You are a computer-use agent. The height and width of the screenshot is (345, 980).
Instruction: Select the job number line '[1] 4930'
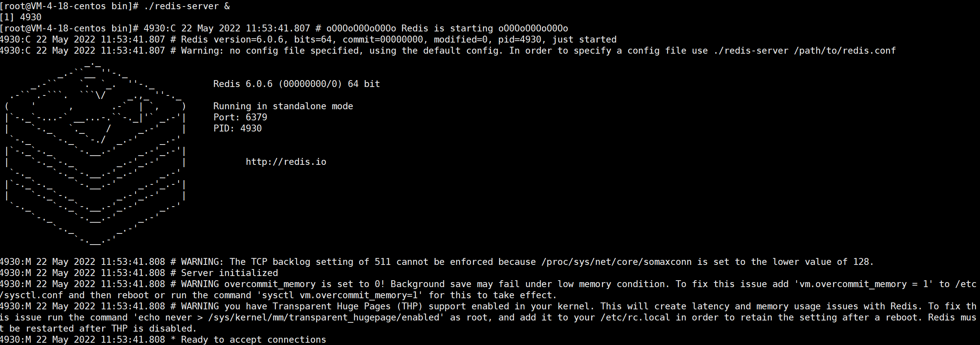tap(21, 17)
